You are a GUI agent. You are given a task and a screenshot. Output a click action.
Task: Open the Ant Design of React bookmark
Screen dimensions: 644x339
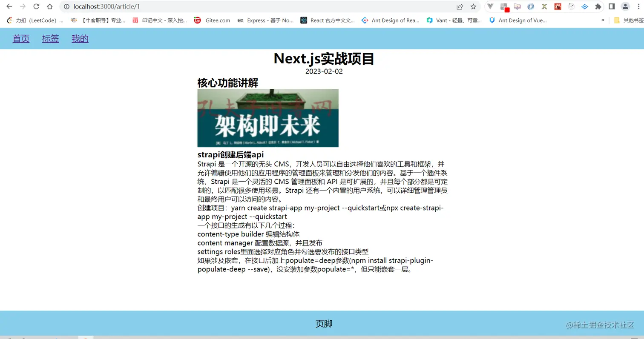click(x=391, y=20)
